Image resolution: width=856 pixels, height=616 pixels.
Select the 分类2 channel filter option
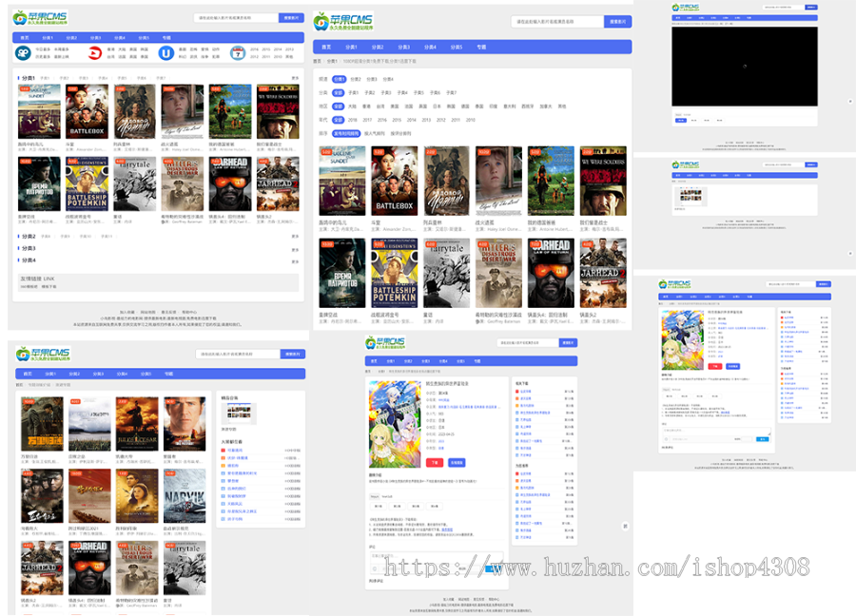point(356,79)
